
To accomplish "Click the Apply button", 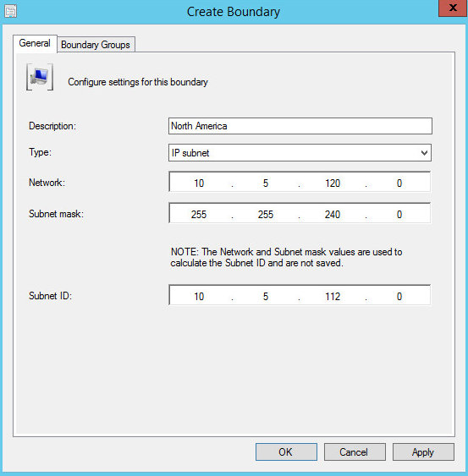I will [x=423, y=452].
